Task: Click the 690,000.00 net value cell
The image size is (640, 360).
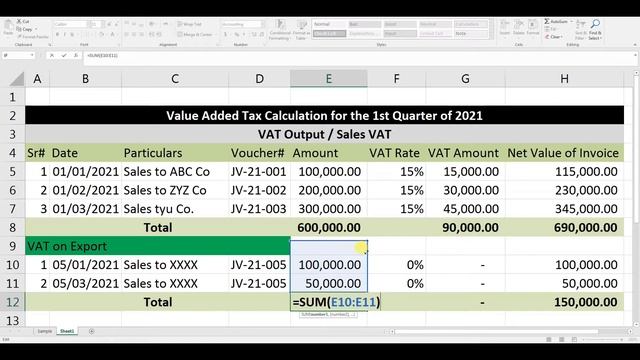Action: tap(564, 227)
